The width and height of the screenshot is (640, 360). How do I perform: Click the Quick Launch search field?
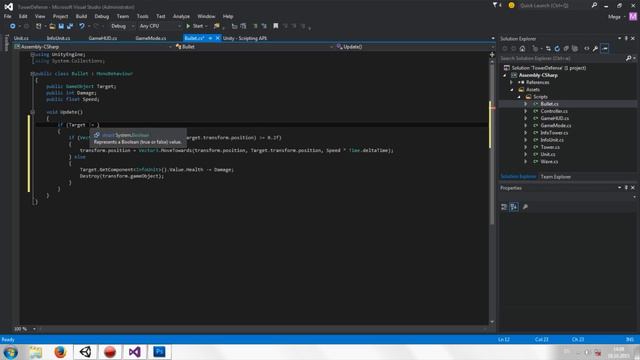point(554,5)
